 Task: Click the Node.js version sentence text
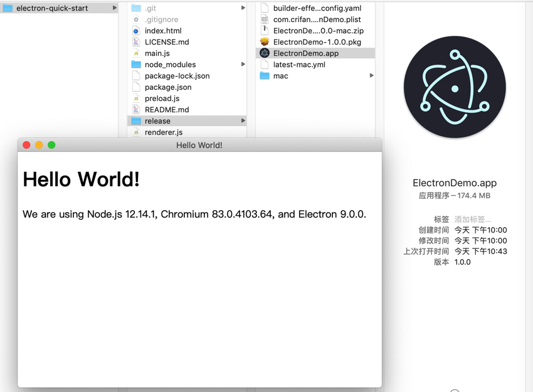point(194,215)
